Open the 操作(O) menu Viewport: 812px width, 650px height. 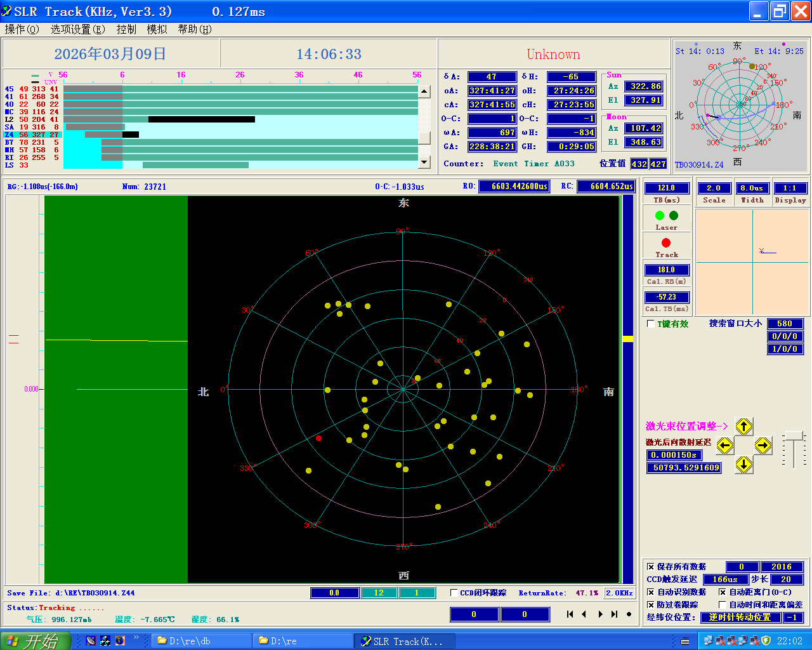[22, 29]
